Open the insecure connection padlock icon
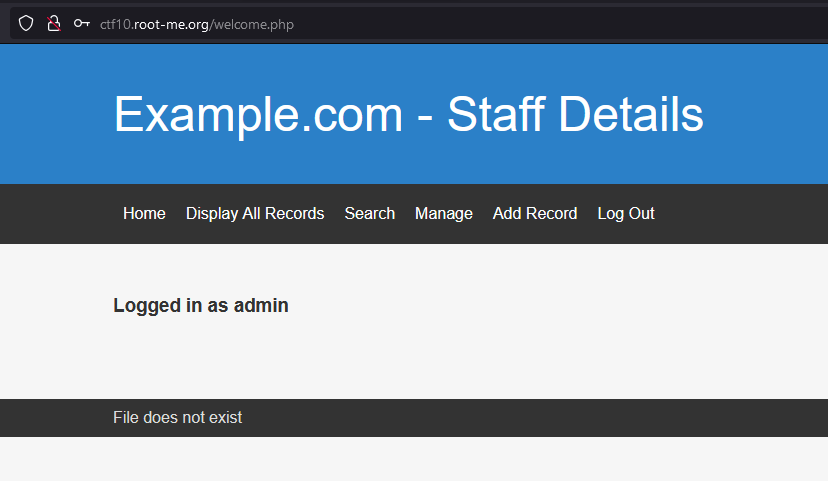828x481 pixels. point(54,24)
